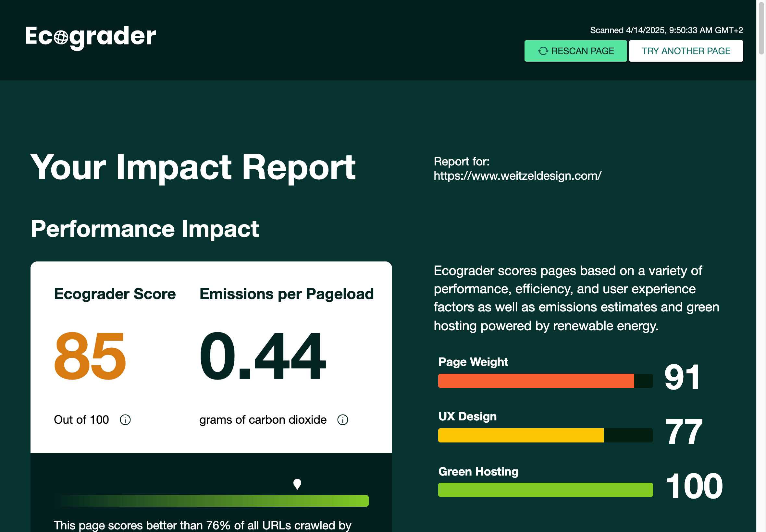Click the weitzeldesign.com report URL
The width and height of the screenshot is (766, 532).
pos(517,176)
